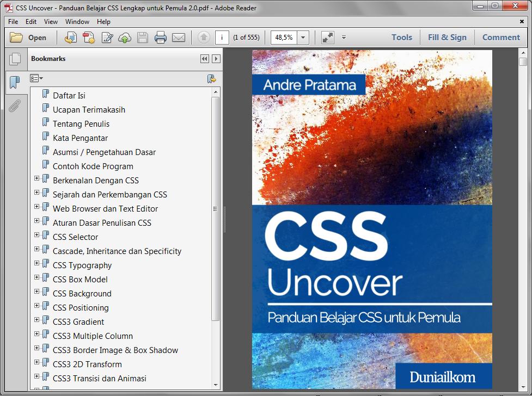Click the find current bookmark icon
Image resolution: width=532 pixels, height=396 pixels.
pos(211,79)
